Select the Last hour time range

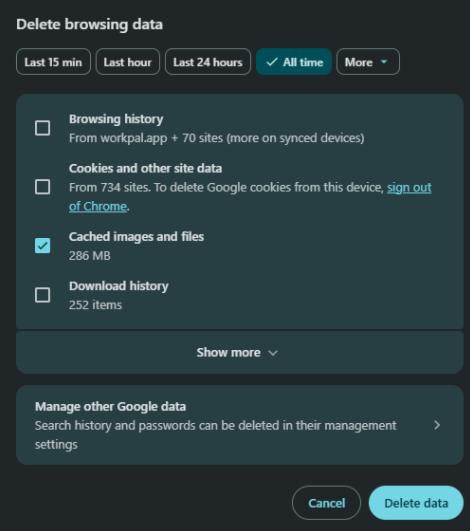[128, 62]
